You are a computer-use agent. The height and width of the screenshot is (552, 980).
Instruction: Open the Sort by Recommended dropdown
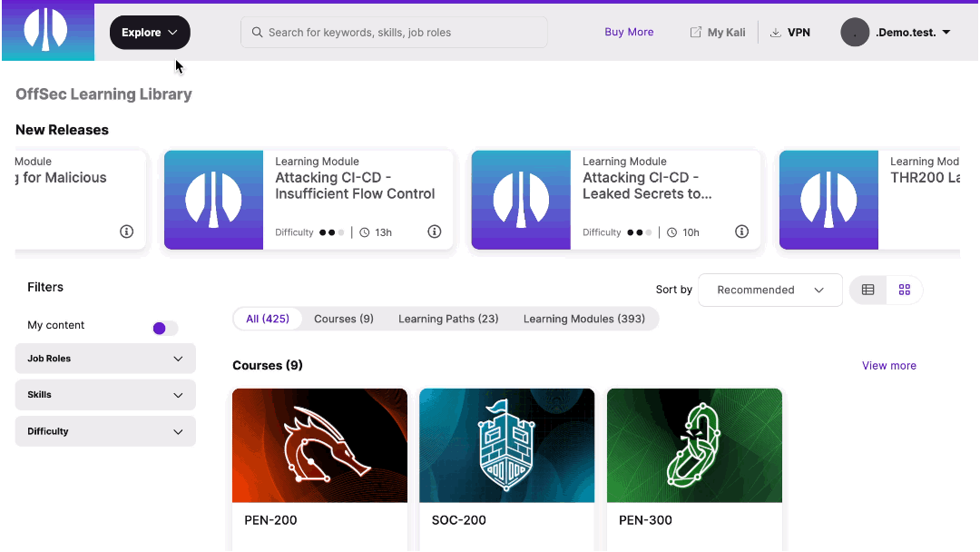click(769, 290)
